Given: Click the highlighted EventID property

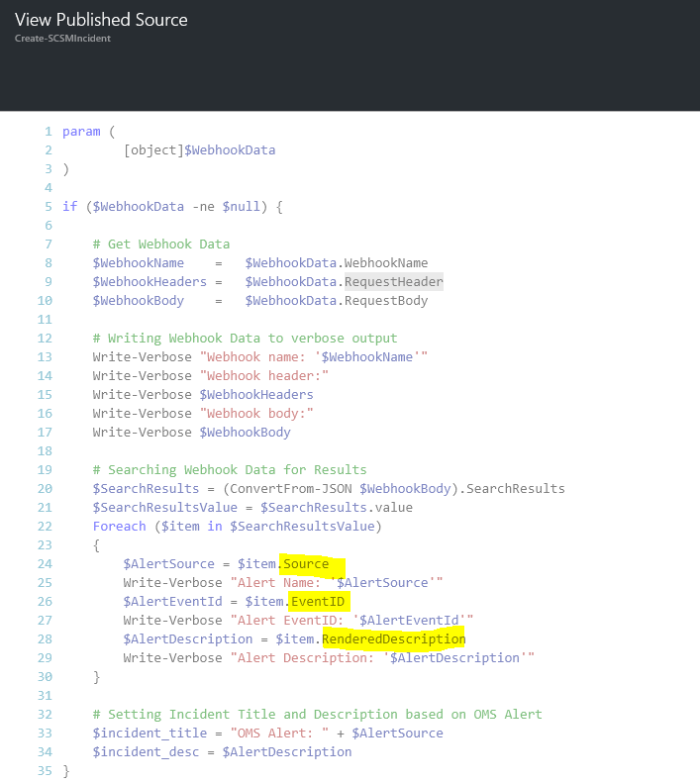Looking at the screenshot, I should [321, 602].
